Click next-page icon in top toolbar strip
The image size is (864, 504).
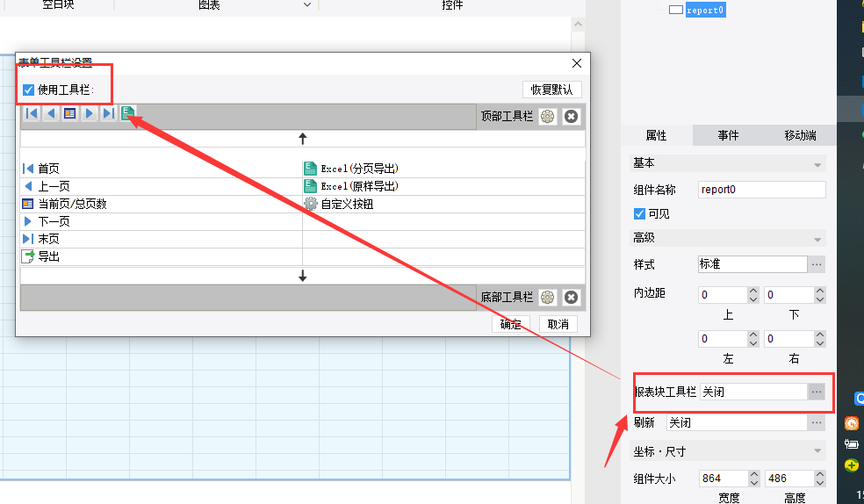(89, 113)
